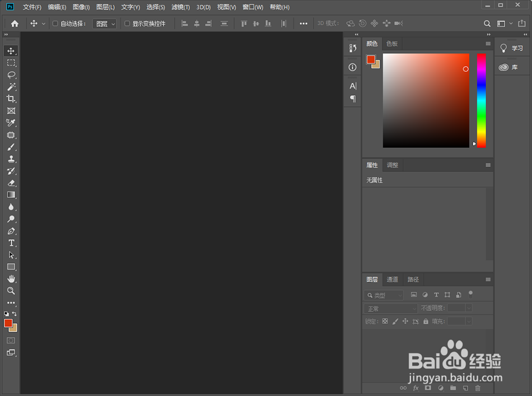This screenshot has height=396, width=532.
Task: Enable the 显示变换控件 checkbox
Action: coord(127,24)
